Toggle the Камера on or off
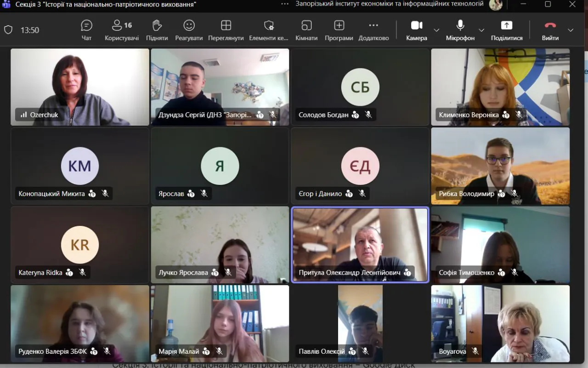The height and width of the screenshot is (368, 588). [x=417, y=30]
